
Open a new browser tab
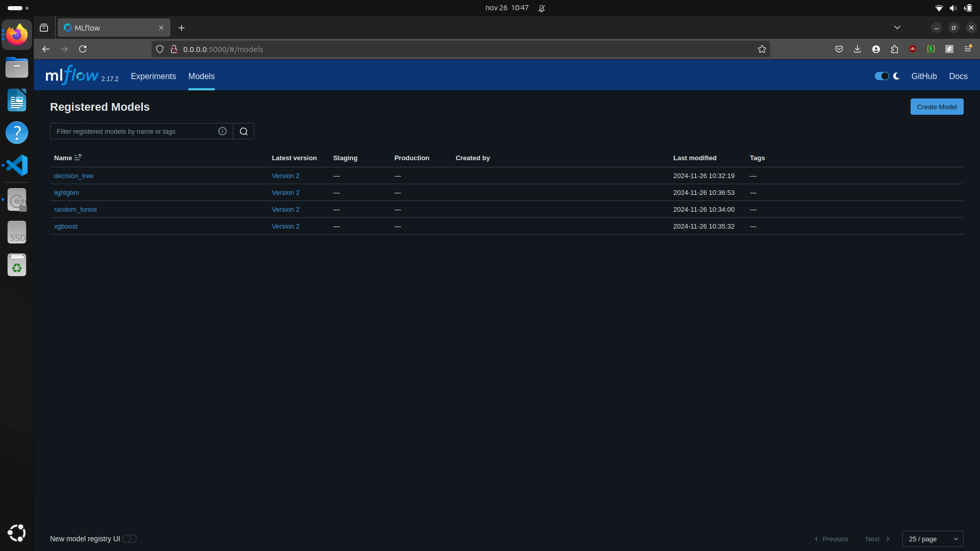[181, 28]
